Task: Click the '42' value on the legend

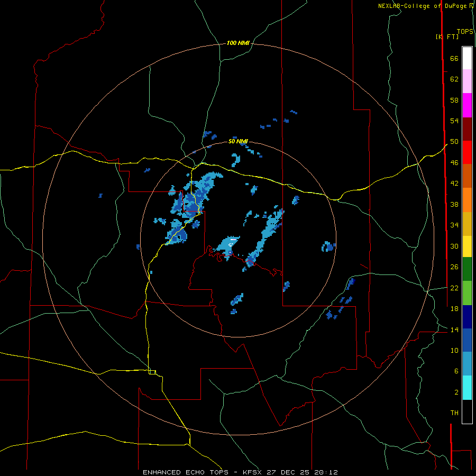Action: pos(454,184)
